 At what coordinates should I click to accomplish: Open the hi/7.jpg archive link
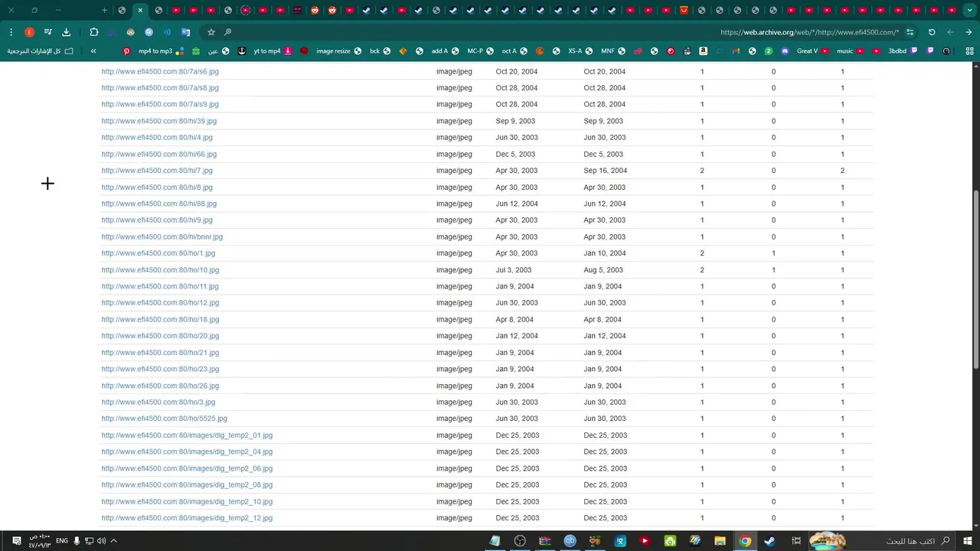pos(157,171)
